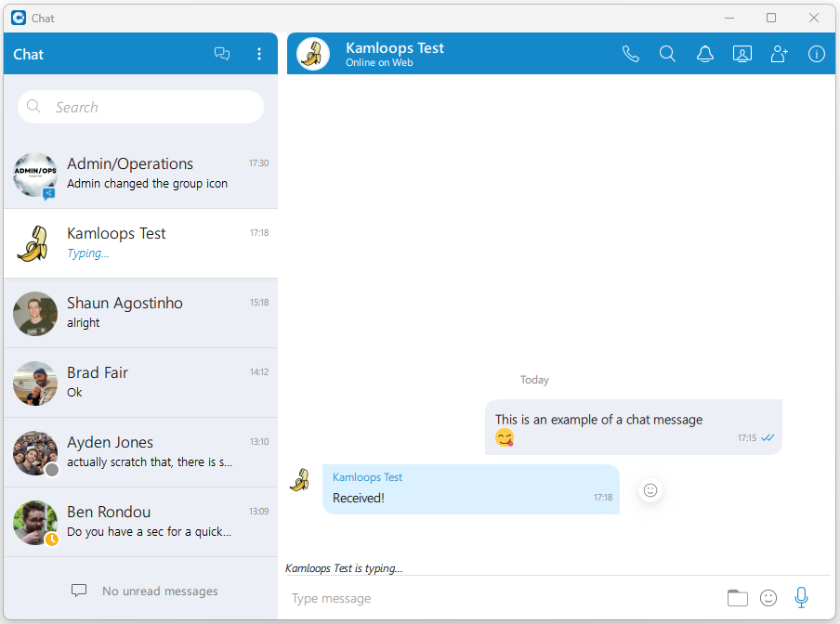Open the emoji picker in message bar
Viewport: 840px width, 624px height.
tap(768, 598)
